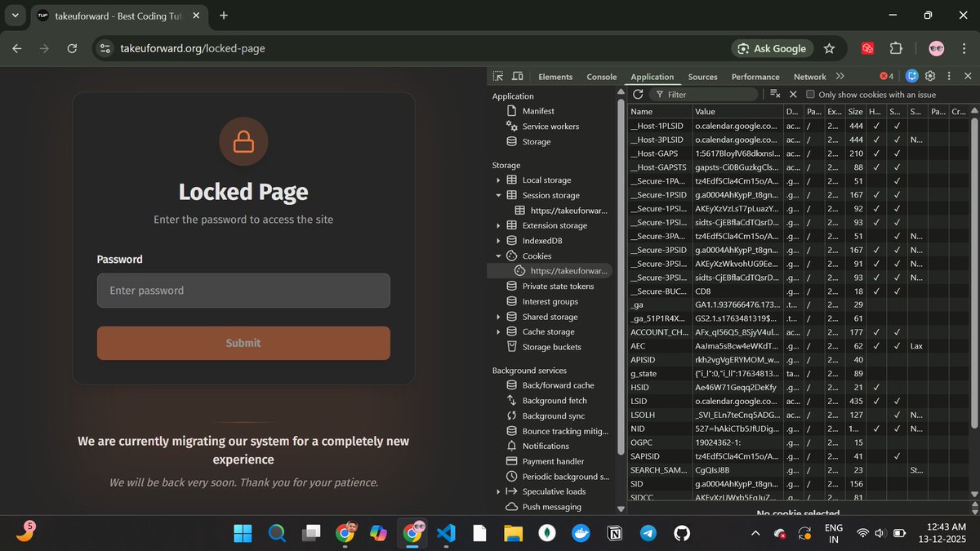This screenshot has height=551, width=980.
Task: Sort cookies by Size column header
Action: coord(855,111)
